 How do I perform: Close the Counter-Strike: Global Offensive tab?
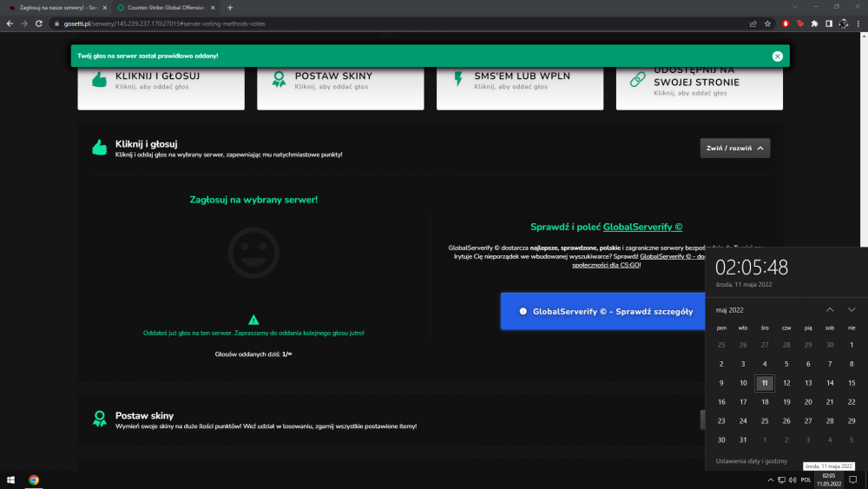213,8
